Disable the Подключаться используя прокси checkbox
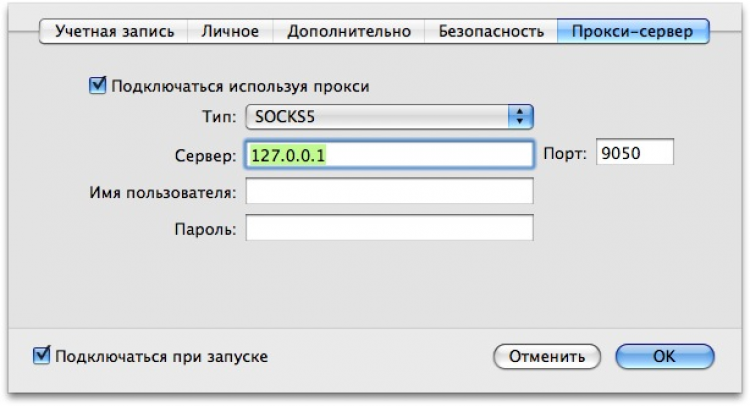 point(98,86)
